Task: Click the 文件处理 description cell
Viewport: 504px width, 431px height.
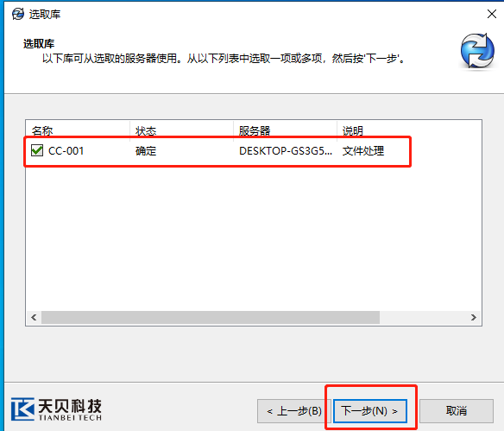Action: pyautogui.click(x=362, y=150)
